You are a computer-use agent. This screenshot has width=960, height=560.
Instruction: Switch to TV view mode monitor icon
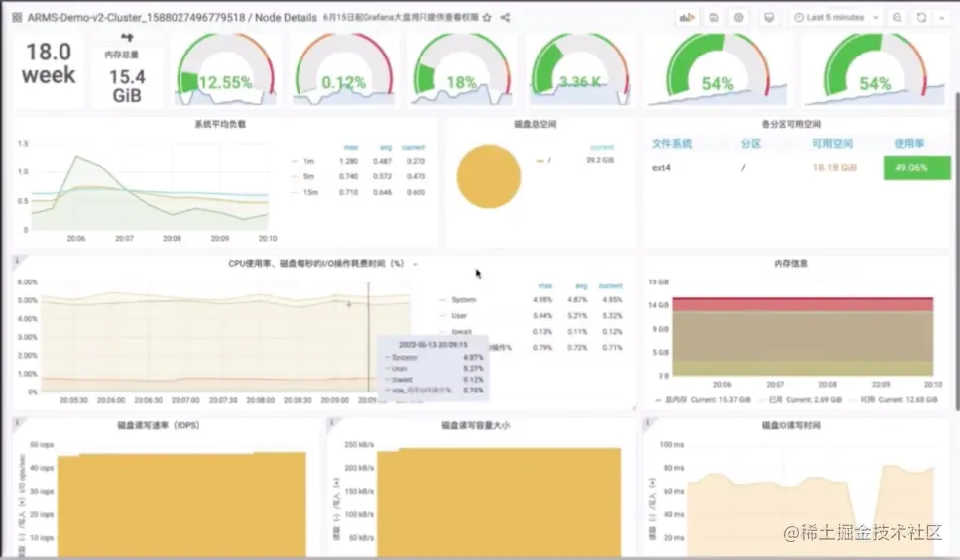(x=769, y=17)
